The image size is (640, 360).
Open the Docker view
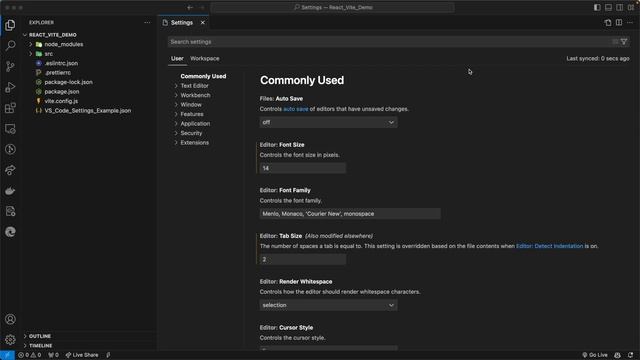(x=10, y=191)
